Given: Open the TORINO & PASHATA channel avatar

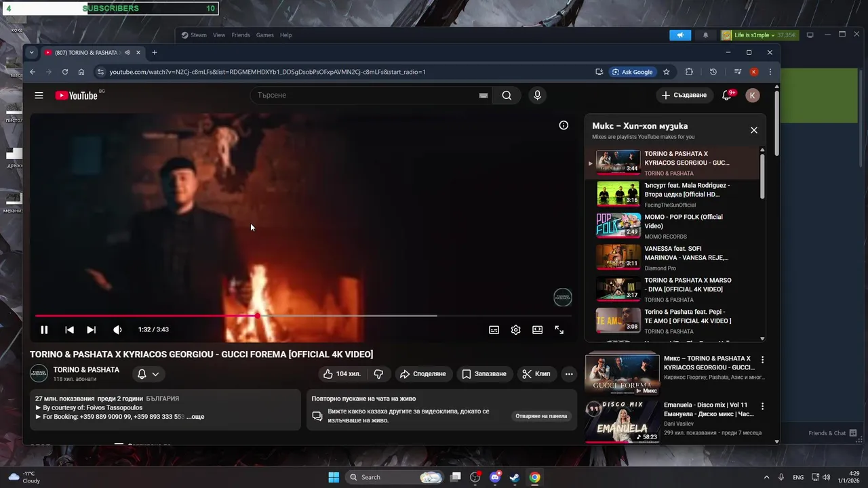Looking at the screenshot, I should [39, 373].
